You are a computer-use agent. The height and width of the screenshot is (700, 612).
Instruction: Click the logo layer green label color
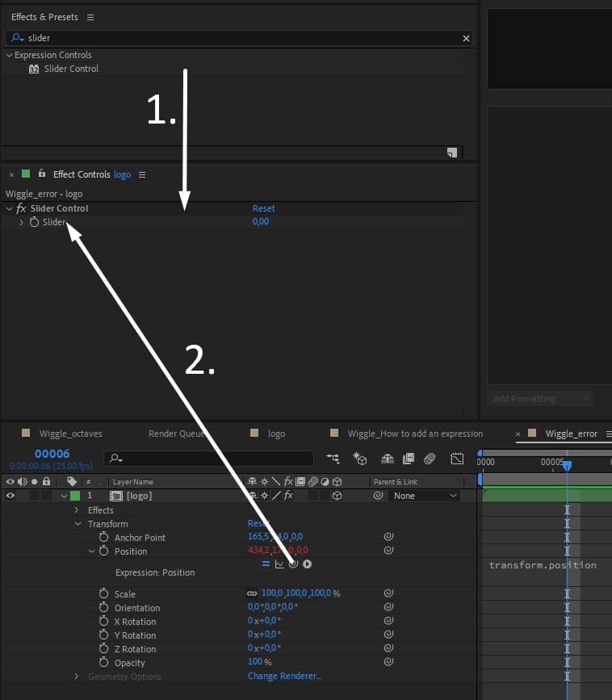75,496
